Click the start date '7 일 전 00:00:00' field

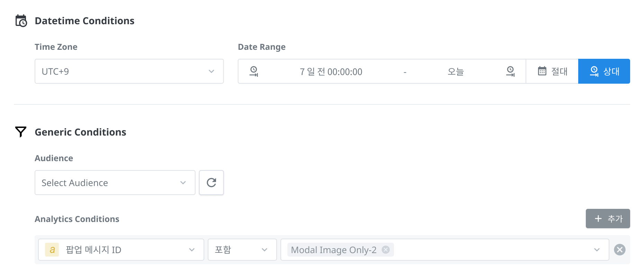pyautogui.click(x=331, y=72)
